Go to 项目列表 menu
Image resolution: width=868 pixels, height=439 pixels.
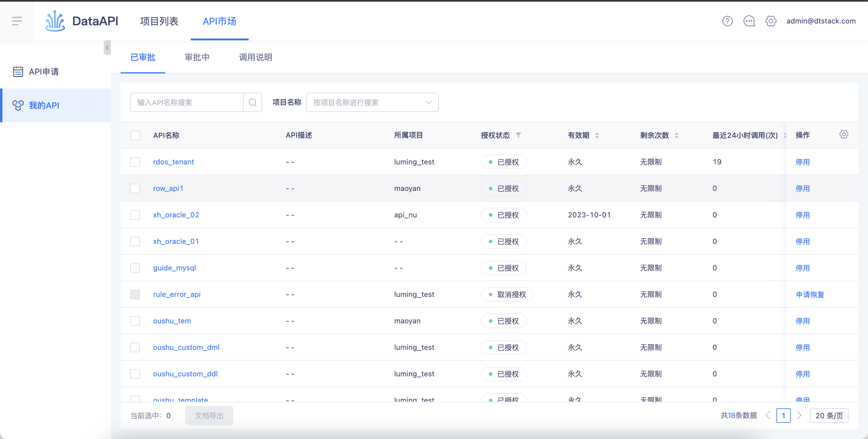coord(159,21)
